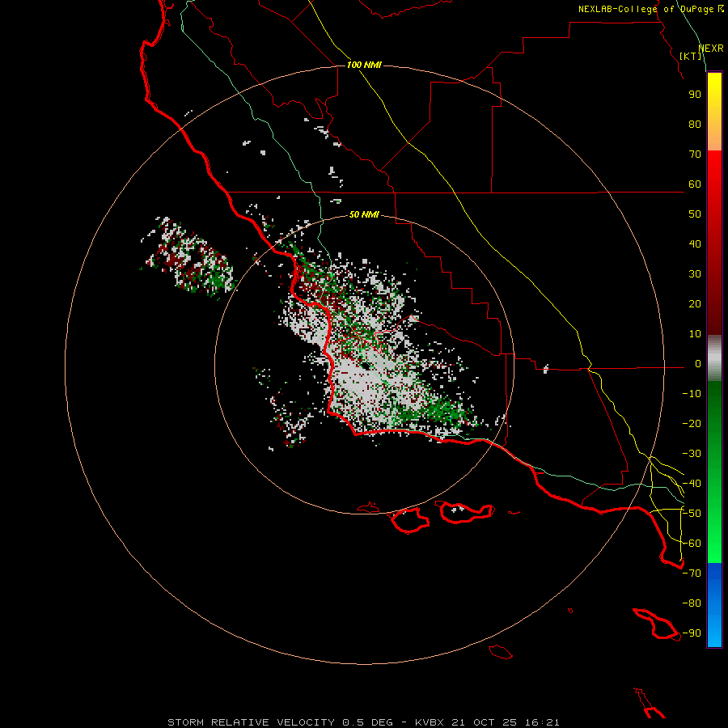The height and width of the screenshot is (728, 728).
Task: Click the 21 OCT 25 16:21 timestamp
Action: click(506, 722)
